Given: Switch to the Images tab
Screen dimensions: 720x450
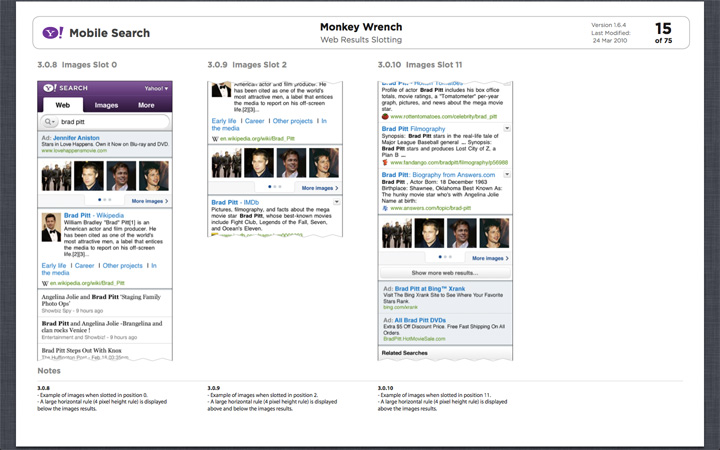Looking at the screenshot, I should pyautogui.click(x=106, y=104).
